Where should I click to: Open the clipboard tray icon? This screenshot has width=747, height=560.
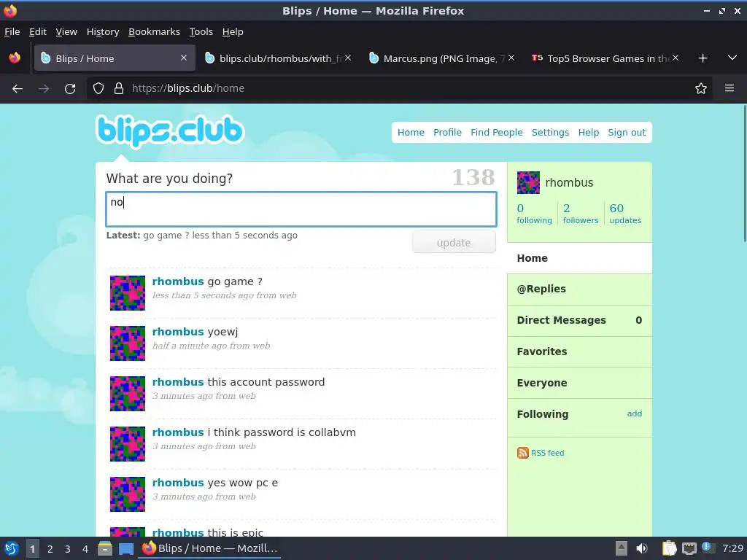pos(670,548)
